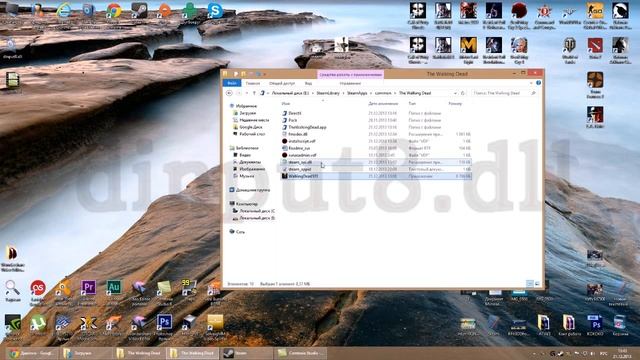Open the NVIDIA desktop shortcut
This screenshot has width=640, height=360.
point(13,326)
